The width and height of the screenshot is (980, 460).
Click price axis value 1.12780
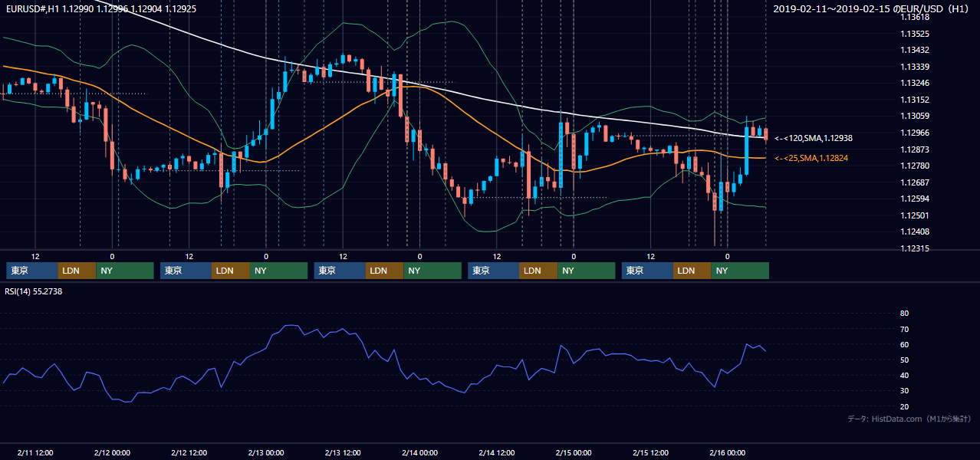point(915,166)
